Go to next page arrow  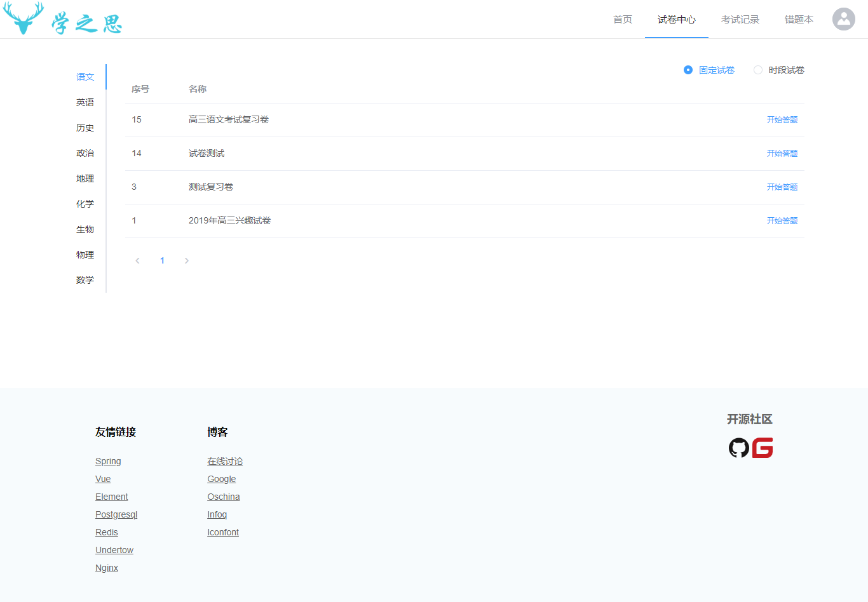186,260
